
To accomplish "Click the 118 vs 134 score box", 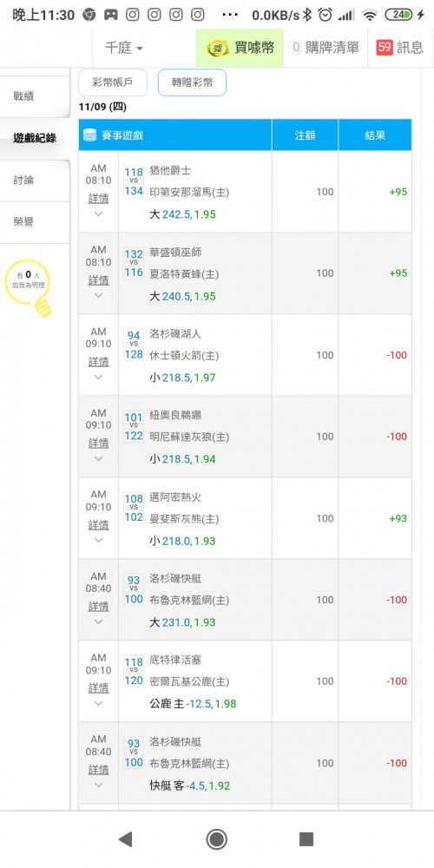I will (134, 182).
